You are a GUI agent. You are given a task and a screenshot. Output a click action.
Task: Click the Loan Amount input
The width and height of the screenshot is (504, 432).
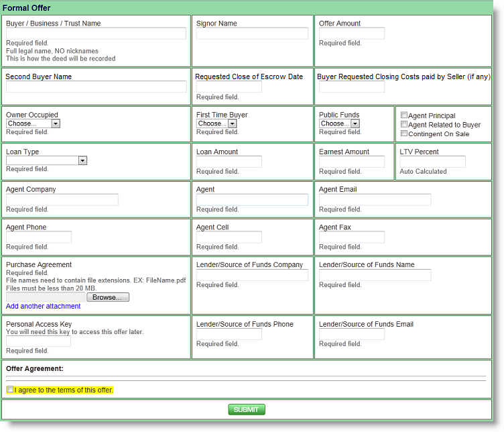229,162
